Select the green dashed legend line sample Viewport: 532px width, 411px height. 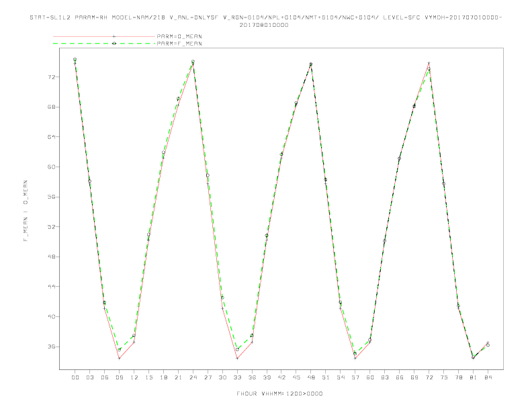pos(104,44)
